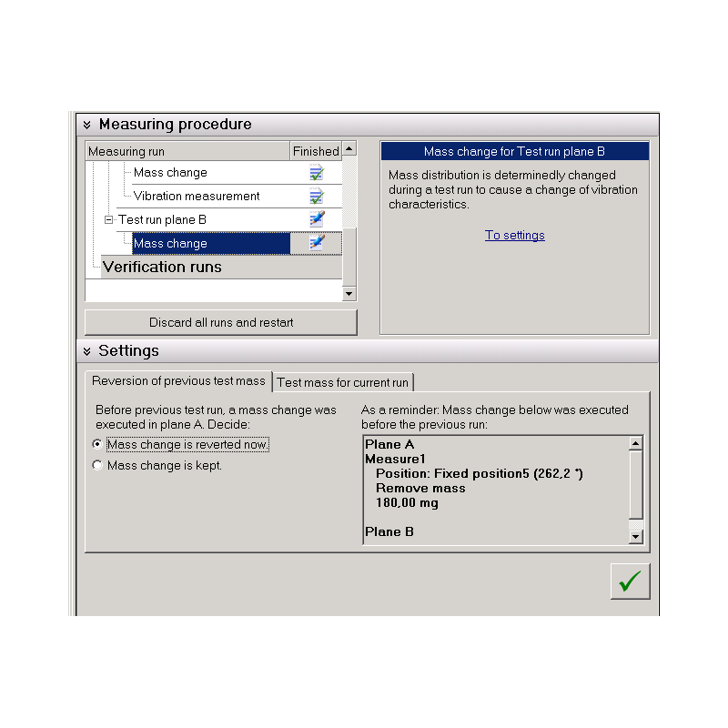Select the Verification runs tree entry
The width and height of the screenshot is (728, 728).
click(162, 268)
